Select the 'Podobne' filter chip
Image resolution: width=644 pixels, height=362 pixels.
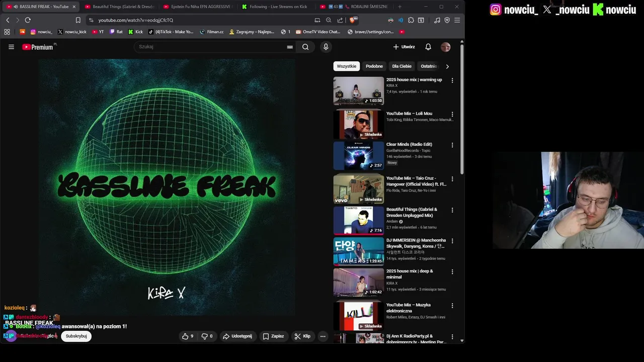(x=374, y=66)
